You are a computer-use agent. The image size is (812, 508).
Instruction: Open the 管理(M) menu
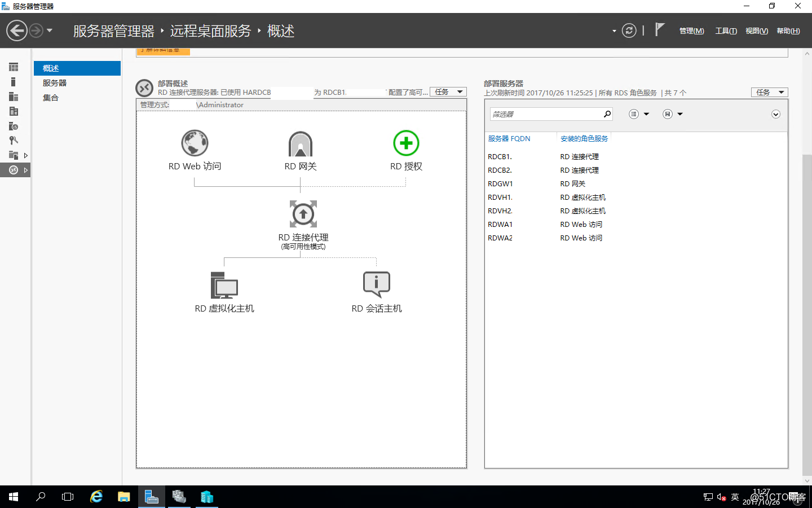click(691, 31)
